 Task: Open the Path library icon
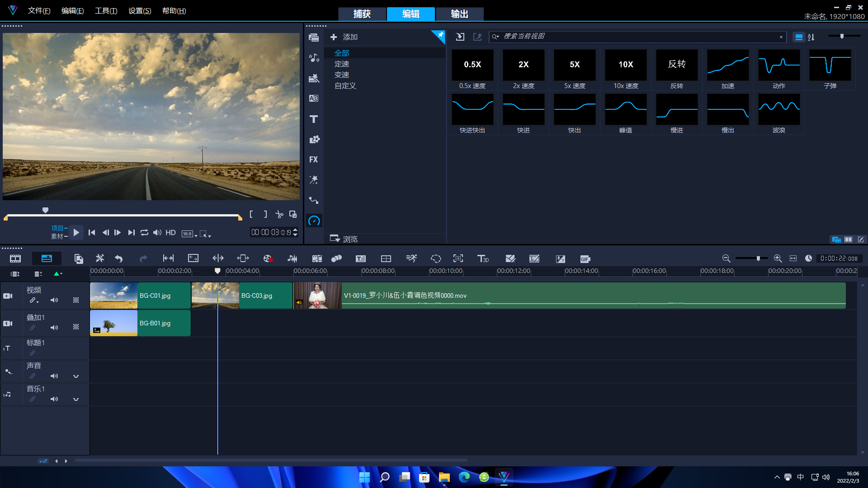coord(314,200)
